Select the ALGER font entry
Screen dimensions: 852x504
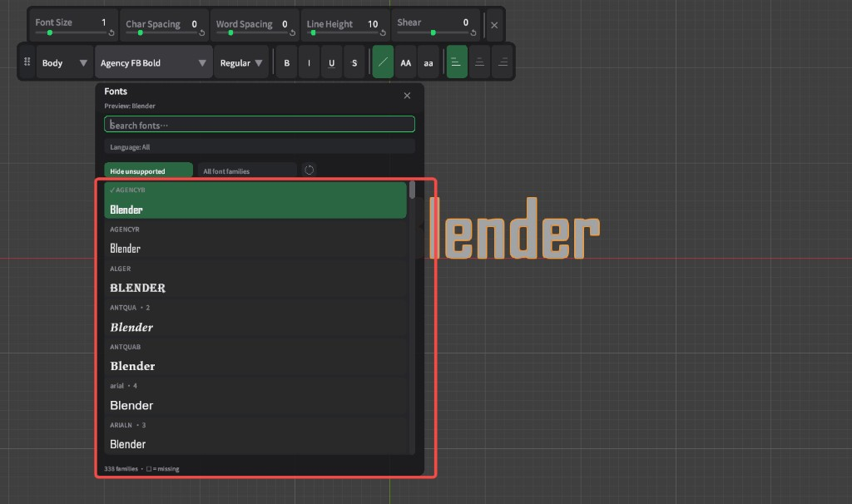point(255,279)
